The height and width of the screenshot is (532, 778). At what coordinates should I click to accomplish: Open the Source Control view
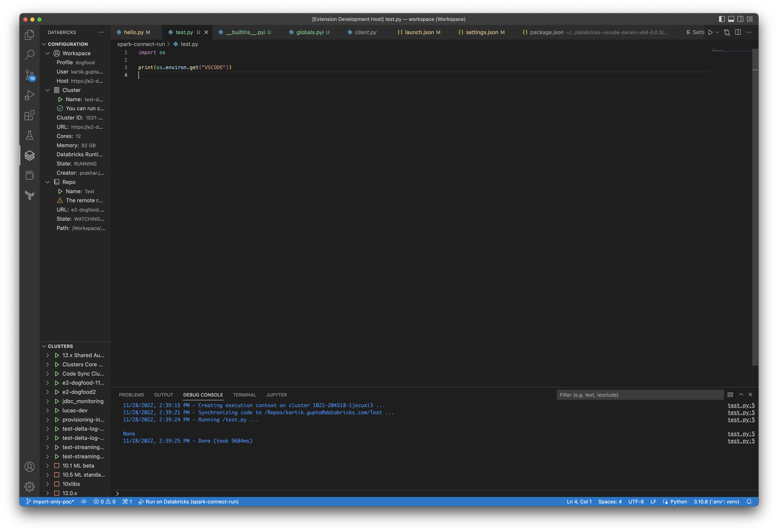click(29, 75)
